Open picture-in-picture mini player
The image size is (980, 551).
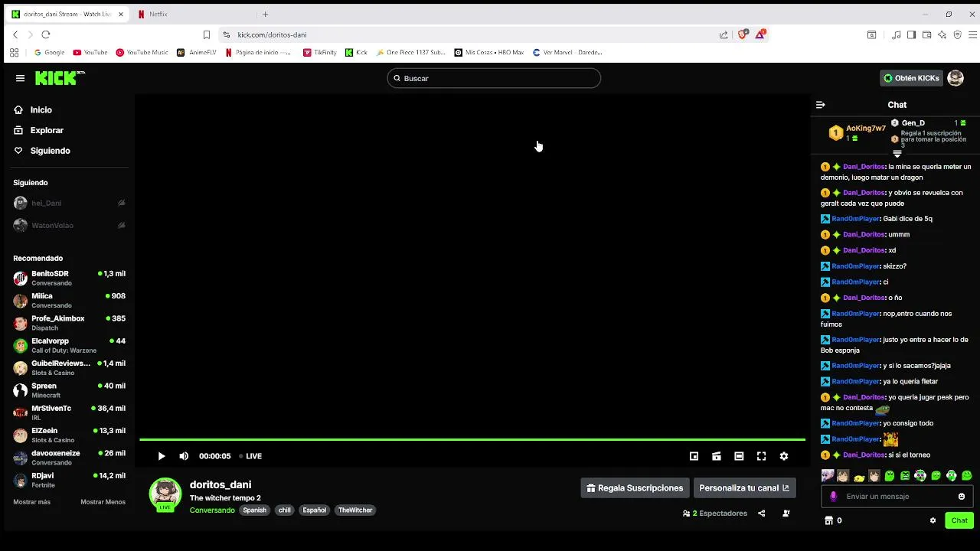point(694,456)
